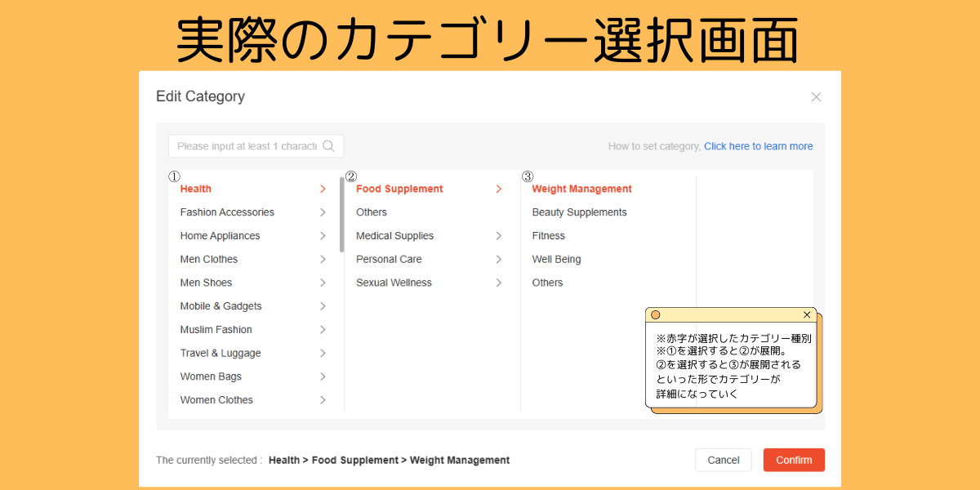Select Medical Supplies subcategory

pos(395,236)
